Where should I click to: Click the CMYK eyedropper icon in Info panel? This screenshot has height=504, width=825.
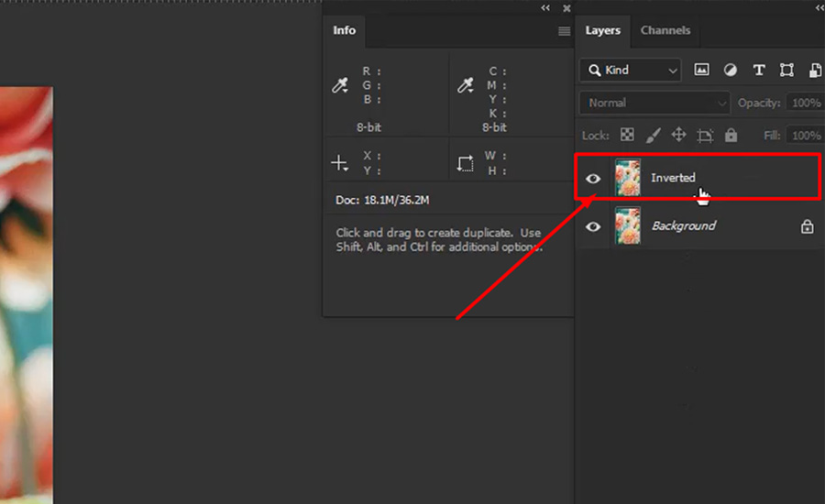pos(465,85)
